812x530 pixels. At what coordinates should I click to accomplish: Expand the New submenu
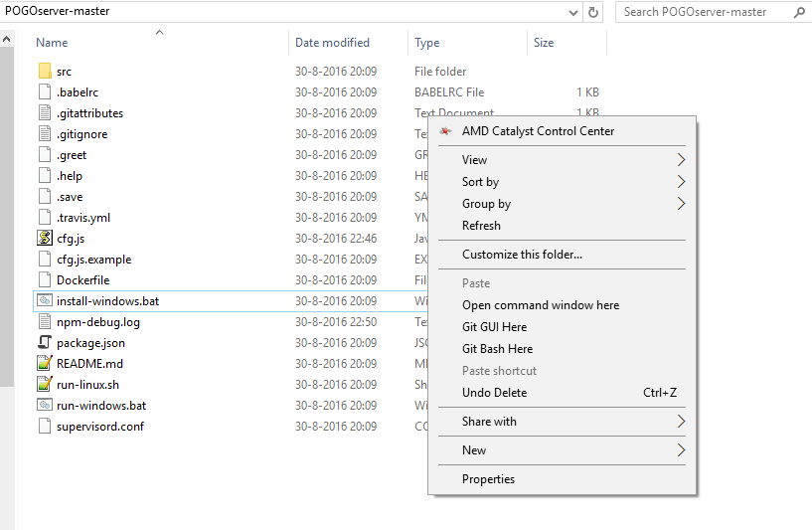[x=681, y=450]
